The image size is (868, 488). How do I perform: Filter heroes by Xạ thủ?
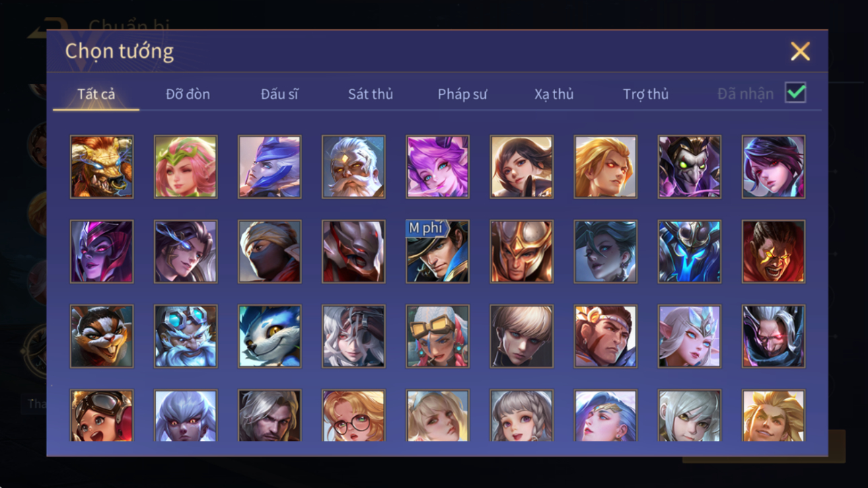click(x=554, y=94)
